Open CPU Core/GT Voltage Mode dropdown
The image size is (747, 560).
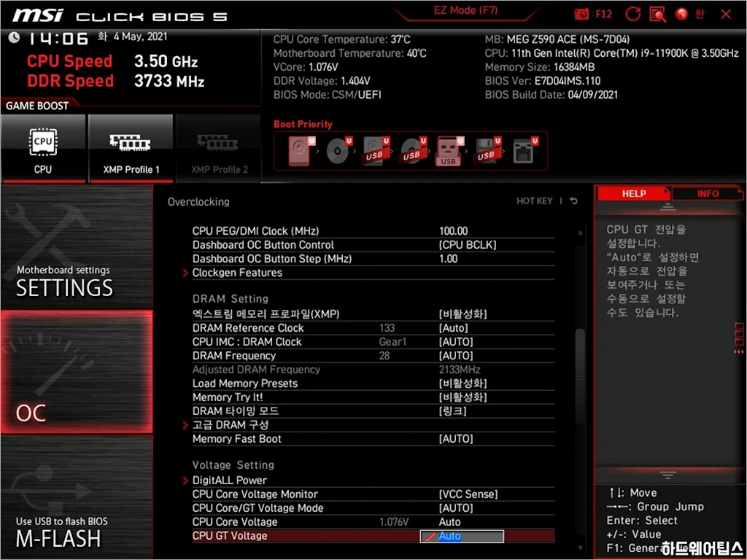[456, 508]
